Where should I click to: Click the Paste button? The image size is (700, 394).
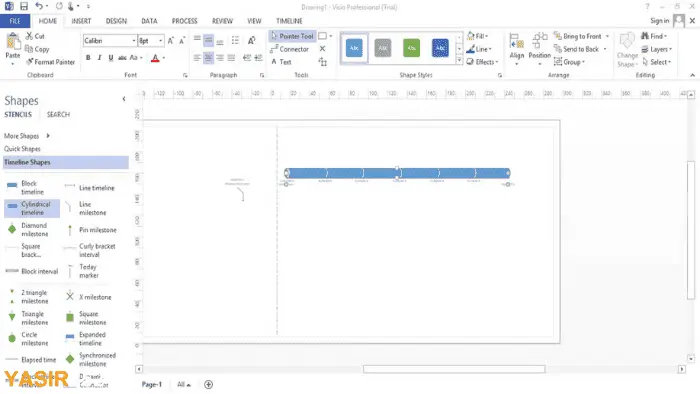click(12, 49)
